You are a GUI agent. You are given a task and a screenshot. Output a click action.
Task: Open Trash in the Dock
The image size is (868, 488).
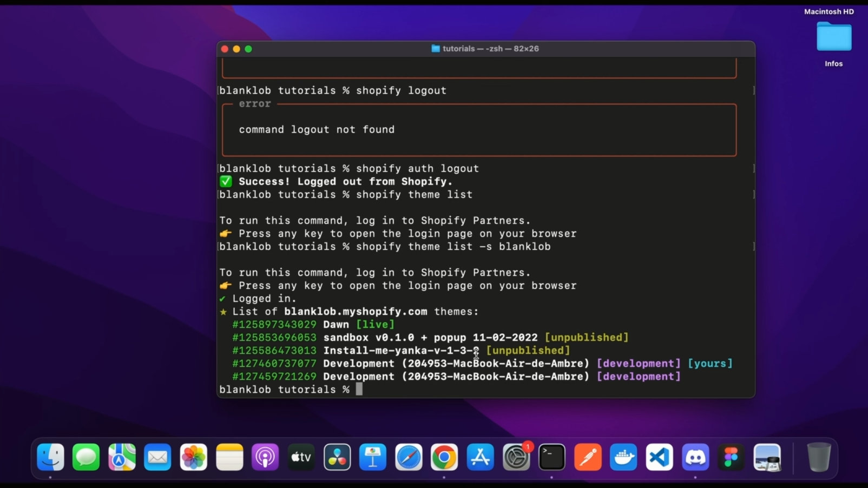click(819, 457)
